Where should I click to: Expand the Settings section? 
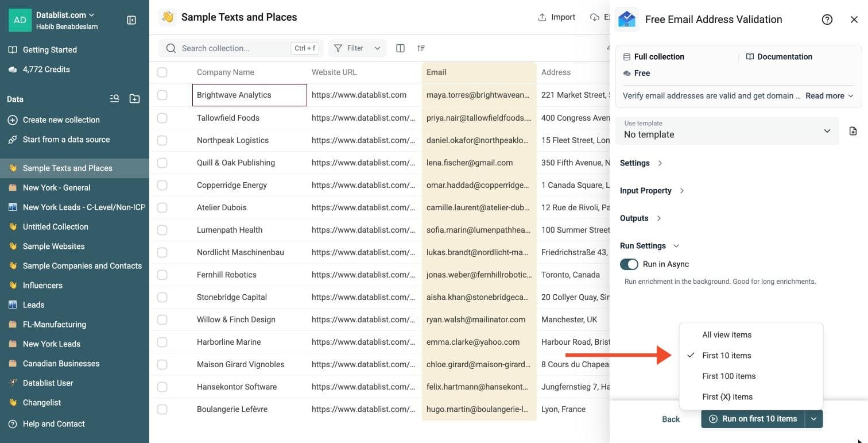point(641,163)
